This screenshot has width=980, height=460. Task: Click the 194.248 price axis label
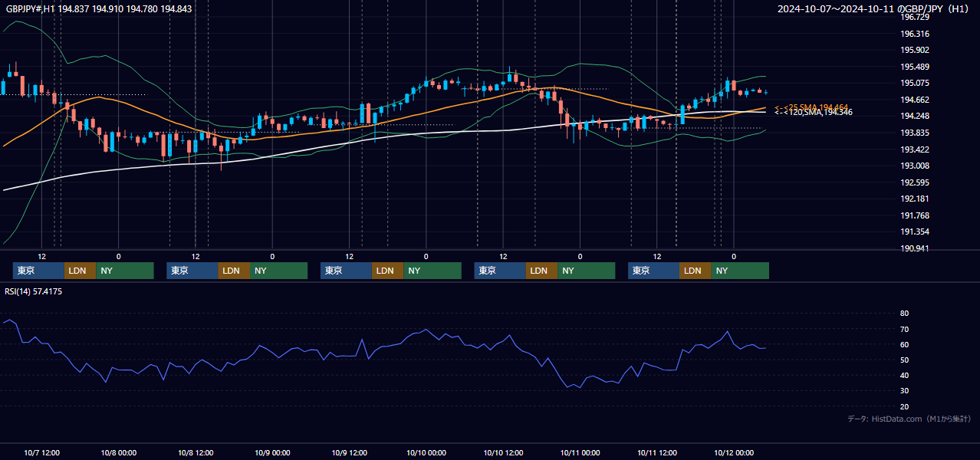point(915,117)
